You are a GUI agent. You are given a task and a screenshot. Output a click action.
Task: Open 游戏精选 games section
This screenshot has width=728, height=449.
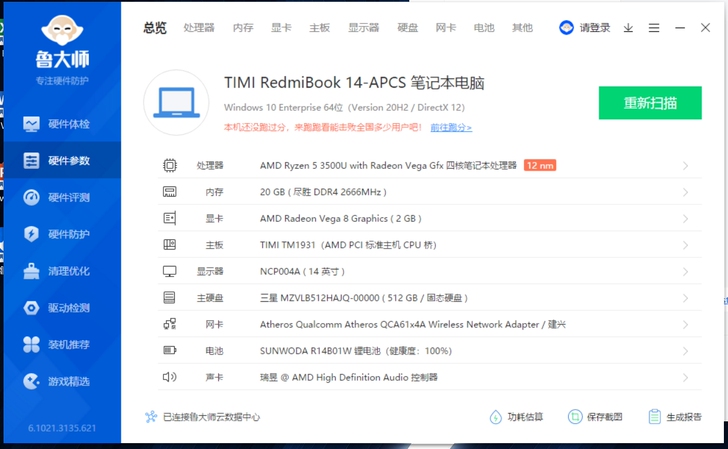point(62,381)
